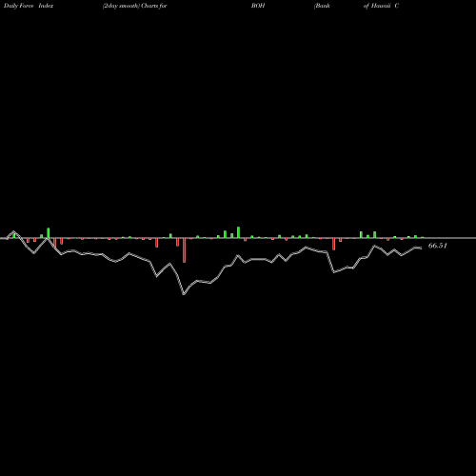This screenshot has height=476, width=476.
Task: Click the 66.51 value label
Action: (438, 246)
